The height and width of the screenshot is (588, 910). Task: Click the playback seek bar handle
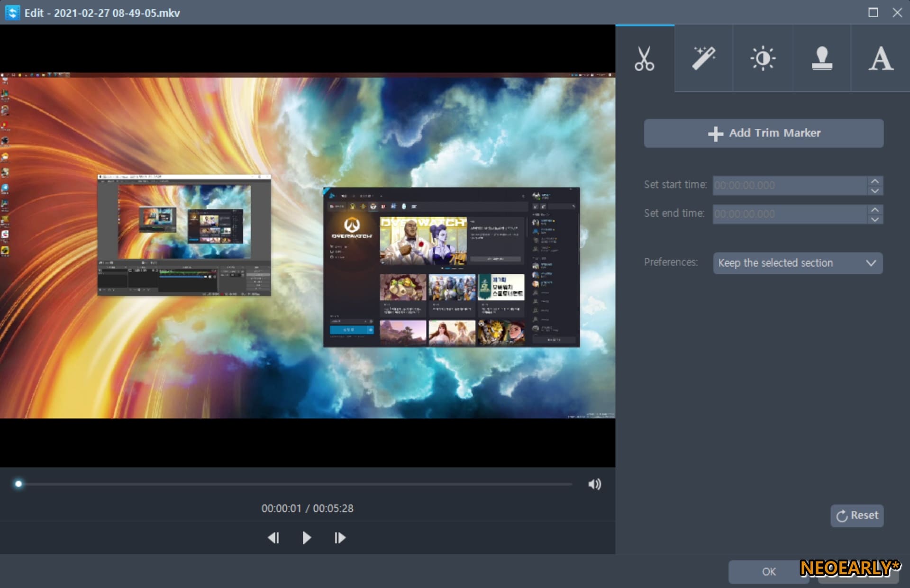18,484
